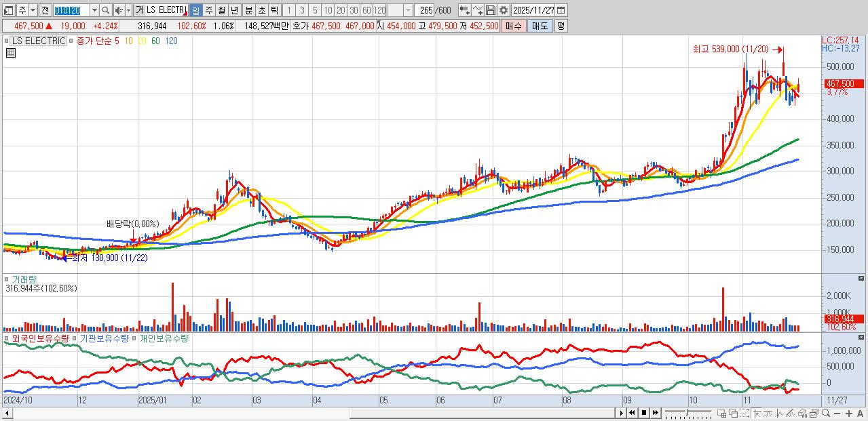
Task: Click the 265 candle count field
Action: click(424, 10)
